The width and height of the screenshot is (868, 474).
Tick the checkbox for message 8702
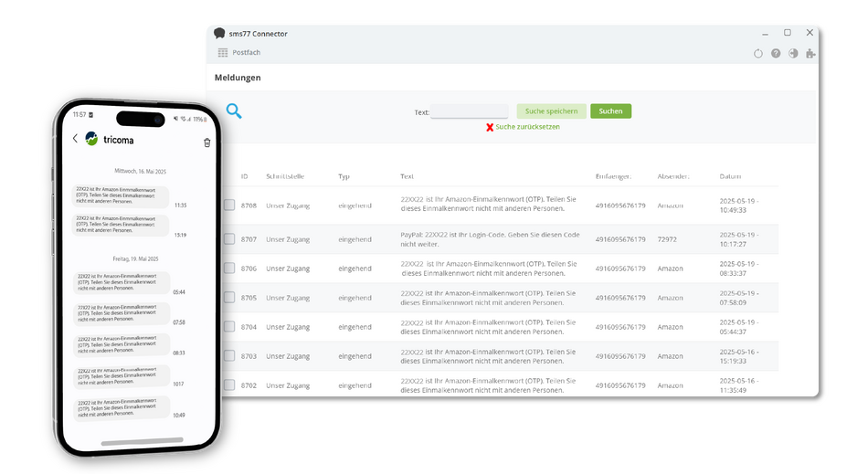pyautogui.click(x=229, y=384)
